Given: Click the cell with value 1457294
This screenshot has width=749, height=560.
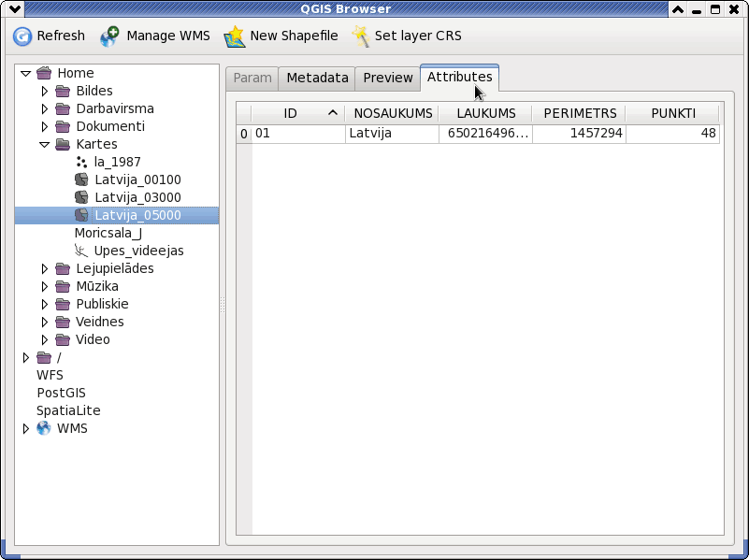Looking at the screenshot, I should (x=580, y=134).
